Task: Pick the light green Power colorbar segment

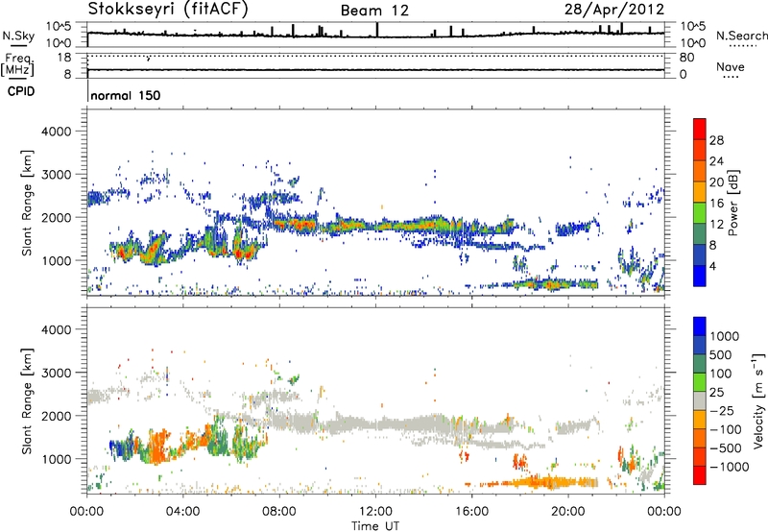Action: pyautogui.click(x=700, y=212)
